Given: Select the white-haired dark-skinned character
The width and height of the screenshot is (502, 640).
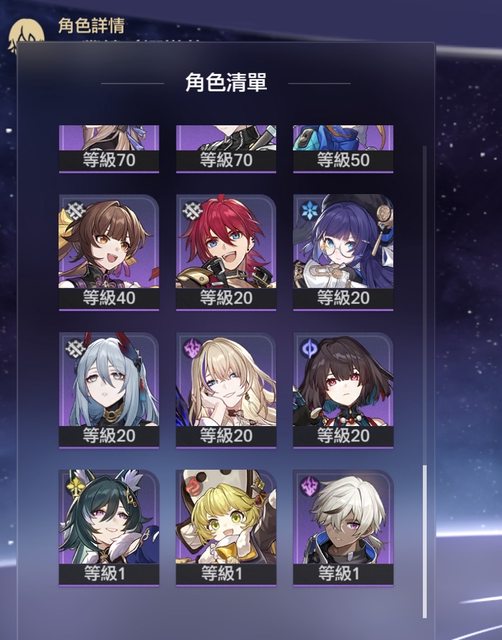Looking at the screenshot, I should (343, 528).
